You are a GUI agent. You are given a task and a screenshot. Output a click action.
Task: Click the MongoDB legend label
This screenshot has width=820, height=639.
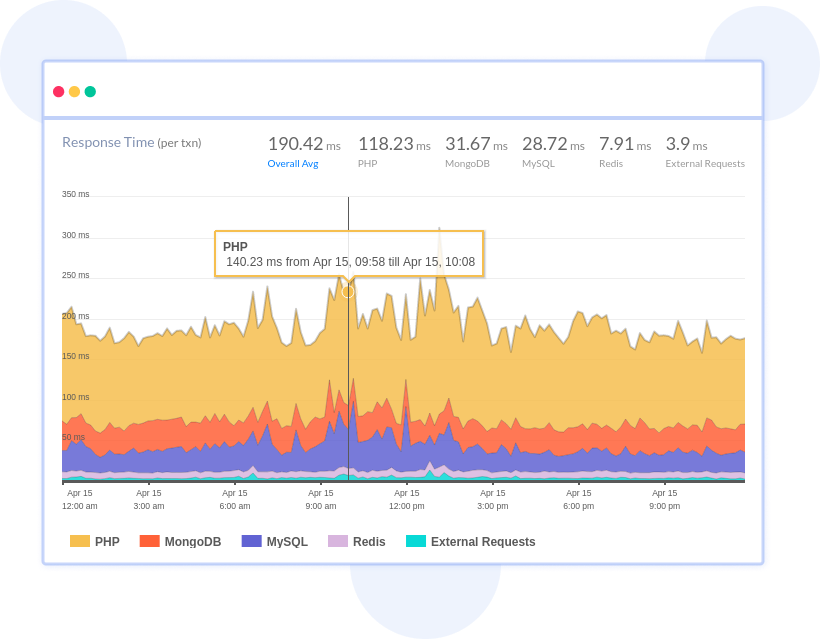(x=193, y=542)
